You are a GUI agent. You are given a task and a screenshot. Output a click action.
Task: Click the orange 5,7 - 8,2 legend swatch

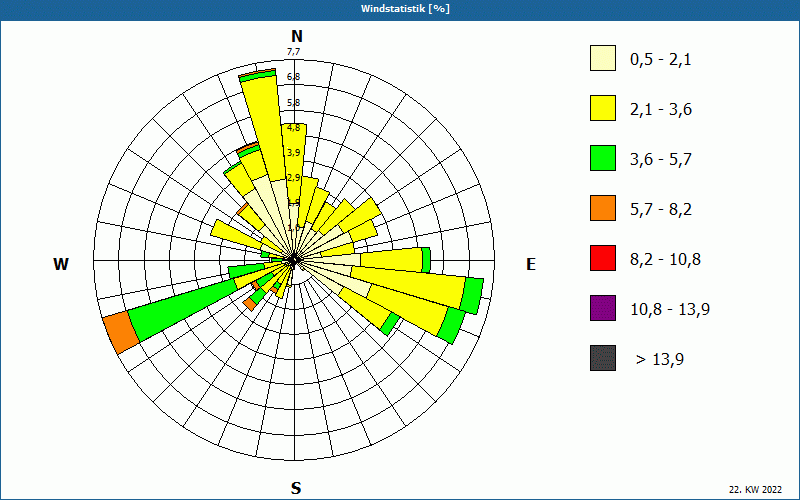(x=603, y=208)
